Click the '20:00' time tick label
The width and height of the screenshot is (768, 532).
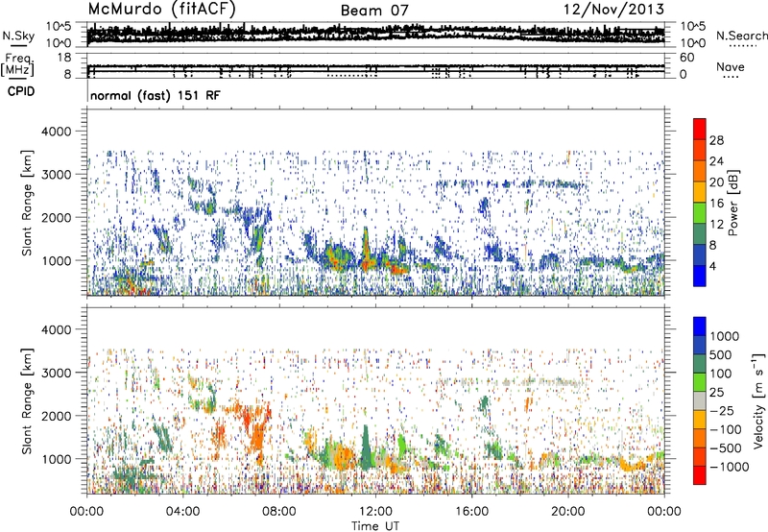(x=567, y=512)
